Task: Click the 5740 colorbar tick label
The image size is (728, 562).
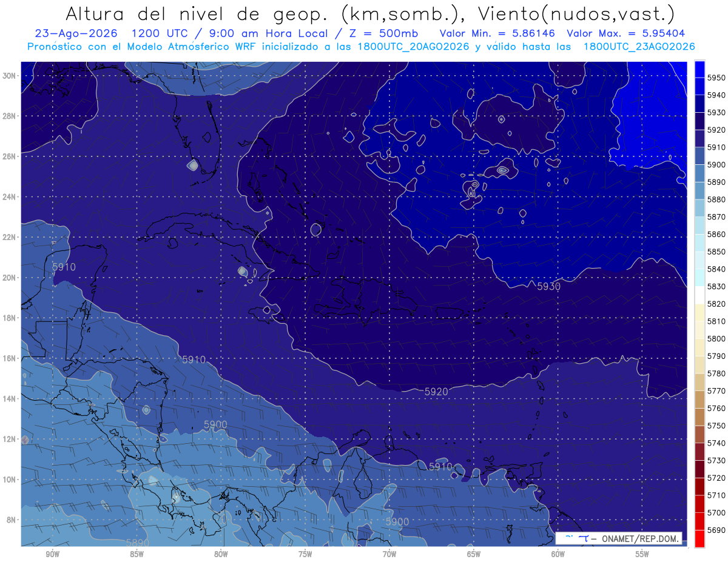Action: 716,443
